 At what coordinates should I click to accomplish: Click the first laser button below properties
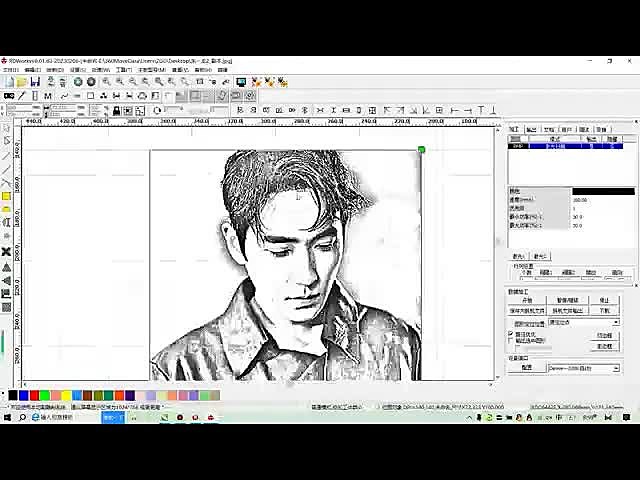519,256
